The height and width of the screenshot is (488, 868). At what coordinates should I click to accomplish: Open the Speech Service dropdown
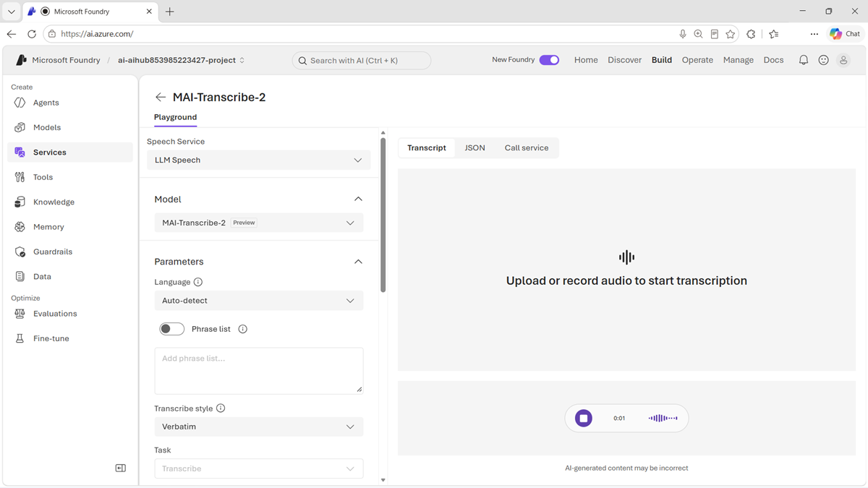tap(259, 160)
